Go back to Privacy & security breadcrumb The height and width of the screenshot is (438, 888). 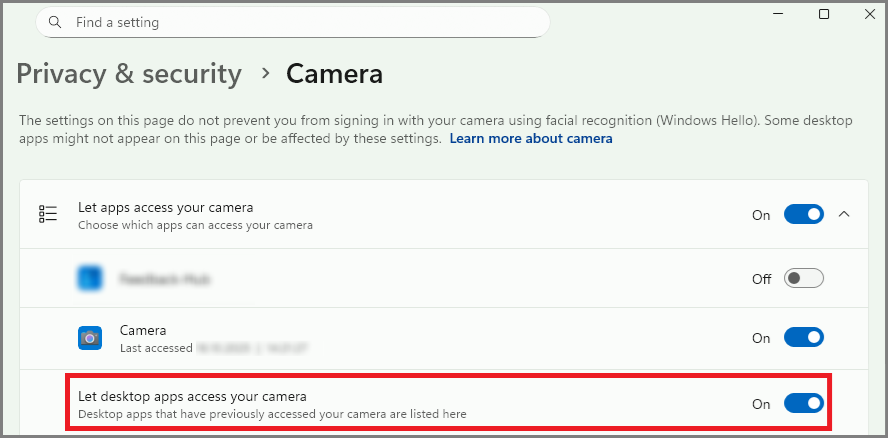[129, 74]
